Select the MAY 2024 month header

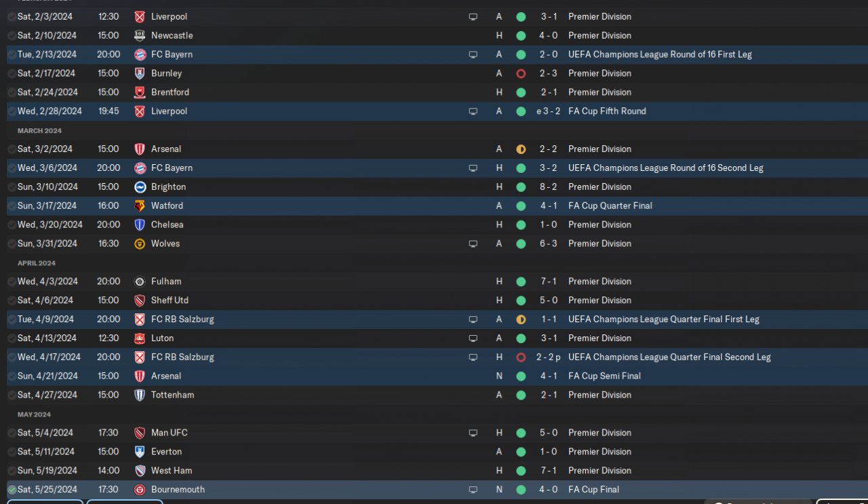coord(34,414)
